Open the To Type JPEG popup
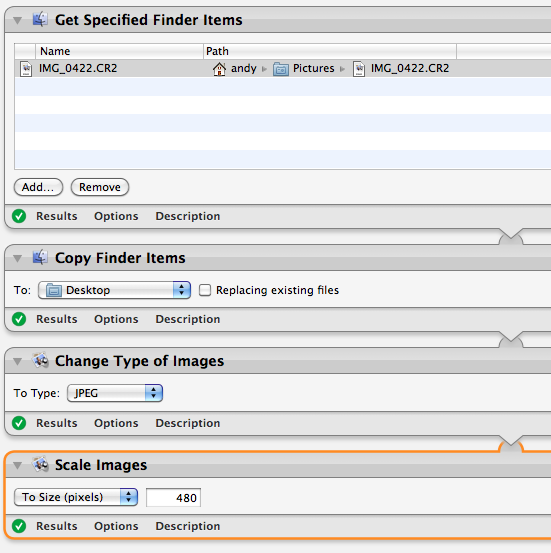The height and width of the screenshot is (553, 551). [x=115, y=393]
